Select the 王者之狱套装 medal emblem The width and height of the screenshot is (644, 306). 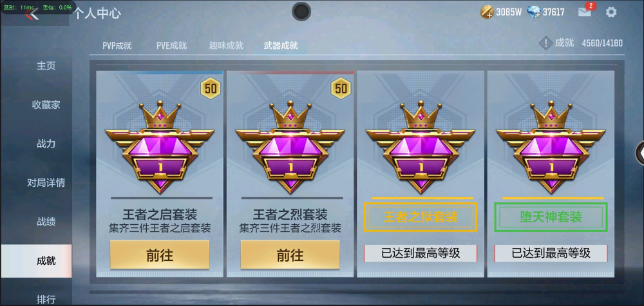[421, 147]
